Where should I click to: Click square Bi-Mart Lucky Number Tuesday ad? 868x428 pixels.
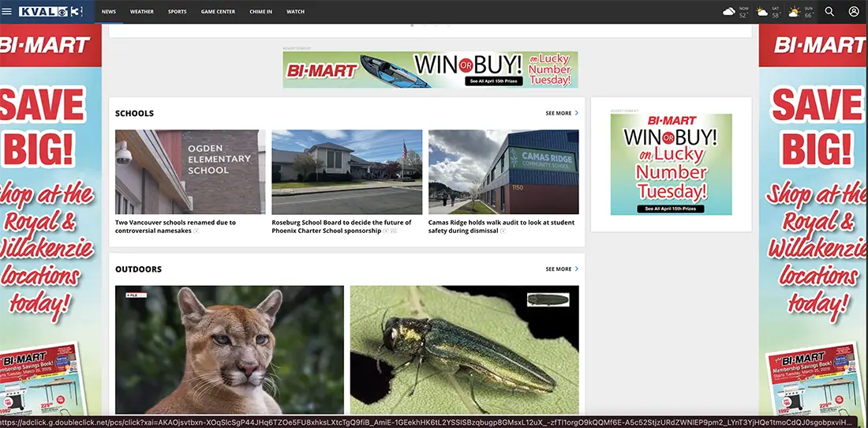pos(671,164)
